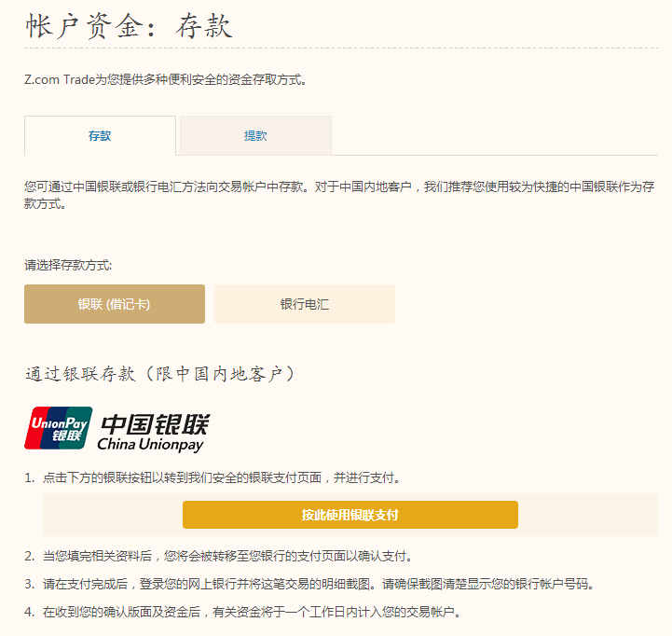672x636 pixels.
Task: Click step 1 text about 银联支付页面
Action: coord(222,478)
